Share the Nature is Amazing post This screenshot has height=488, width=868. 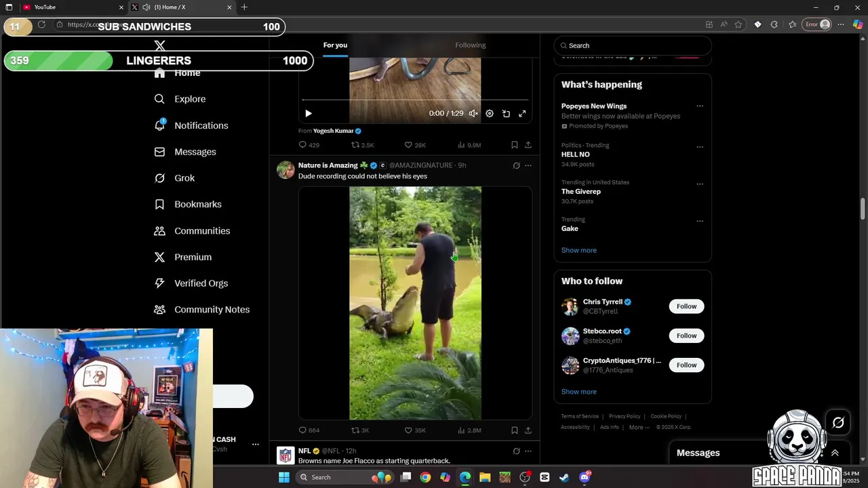point(528,430)
